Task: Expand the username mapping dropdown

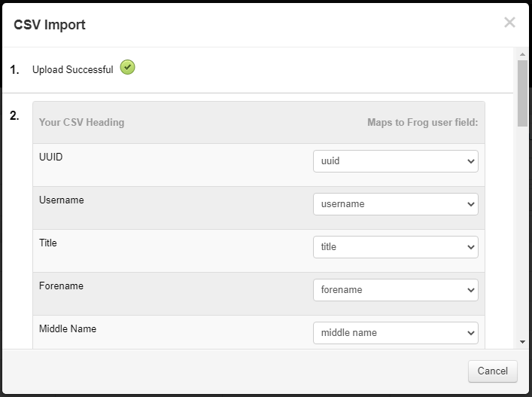Action: [x=396, y=204]
